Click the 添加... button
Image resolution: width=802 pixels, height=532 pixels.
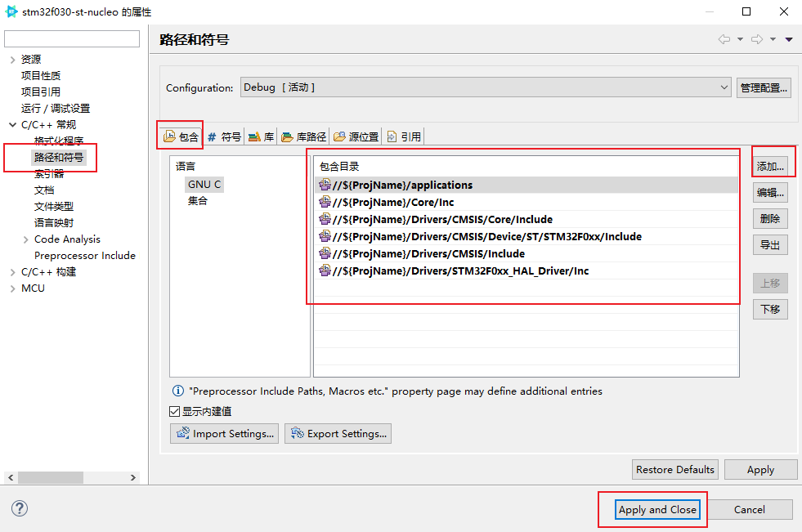pos(770,166)
